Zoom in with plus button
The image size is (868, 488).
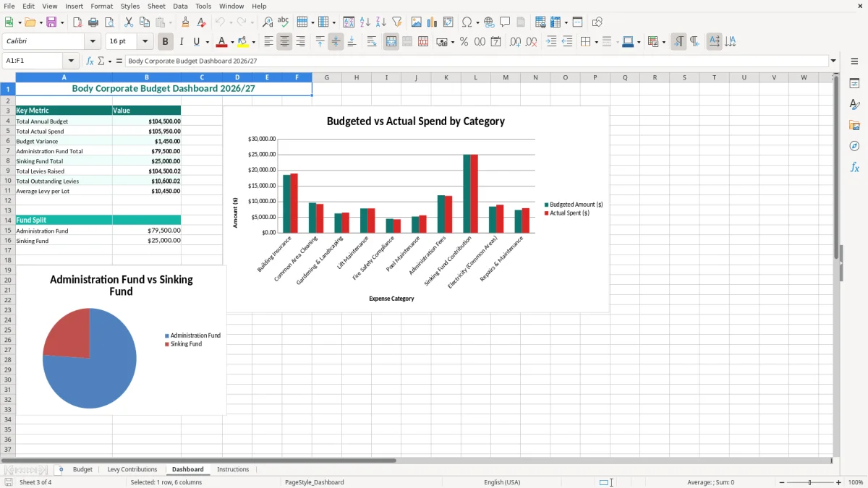click(x=838, y=482)
